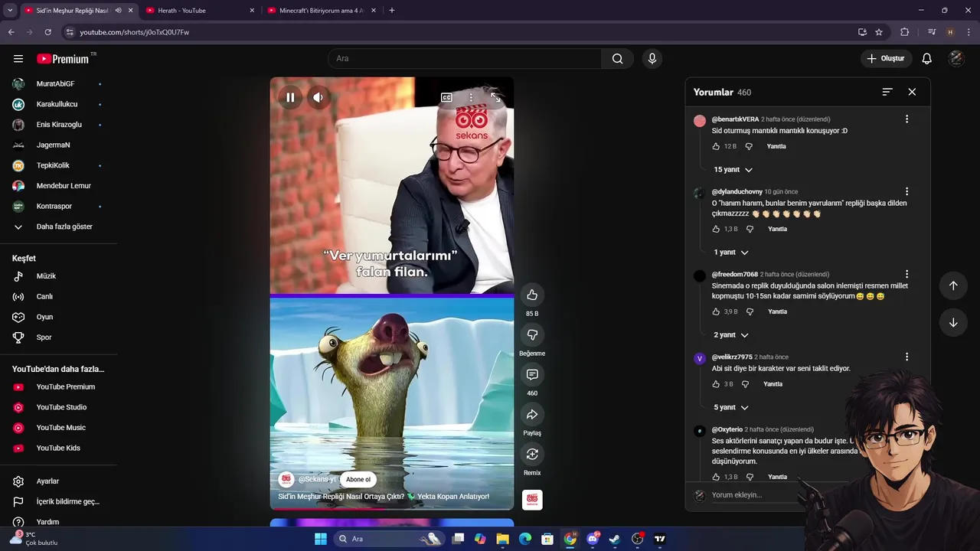Switch to the Herath - YouTube tab
This screenshot has width=980, height=551.
tap(199, 11)
